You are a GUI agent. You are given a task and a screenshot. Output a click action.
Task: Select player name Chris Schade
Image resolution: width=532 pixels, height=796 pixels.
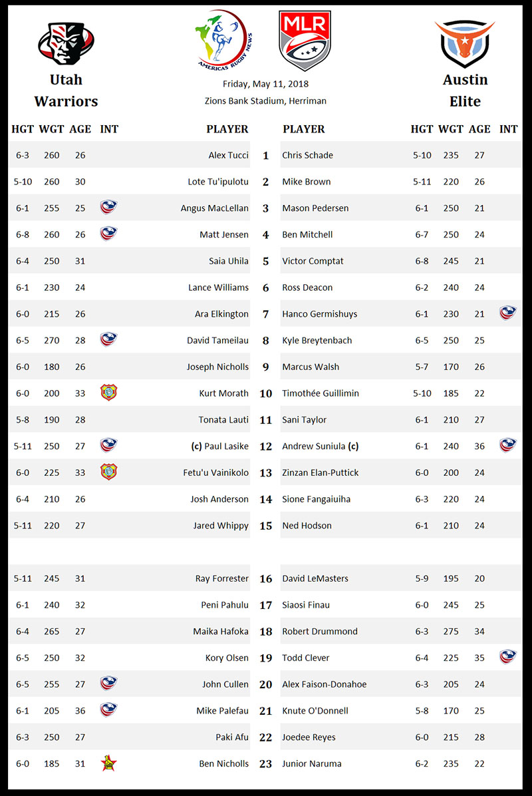coord(307,155)
